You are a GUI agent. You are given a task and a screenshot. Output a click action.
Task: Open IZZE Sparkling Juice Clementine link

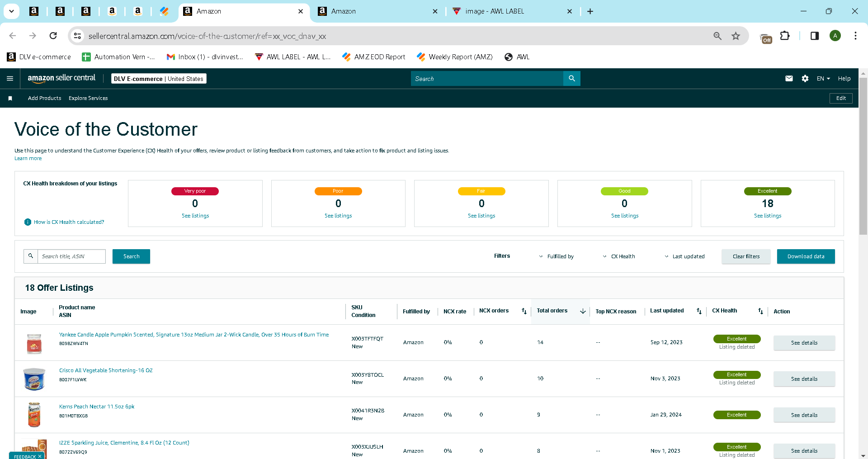point(124,443)
